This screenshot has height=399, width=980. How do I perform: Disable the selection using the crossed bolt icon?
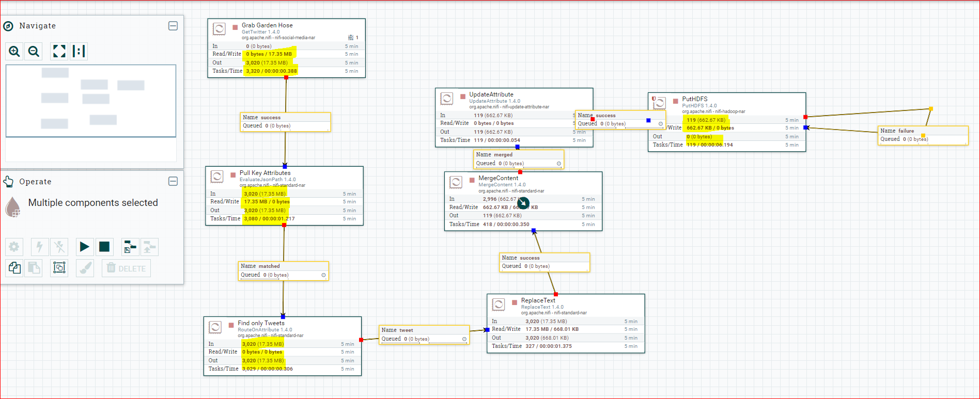click(59, 247)
